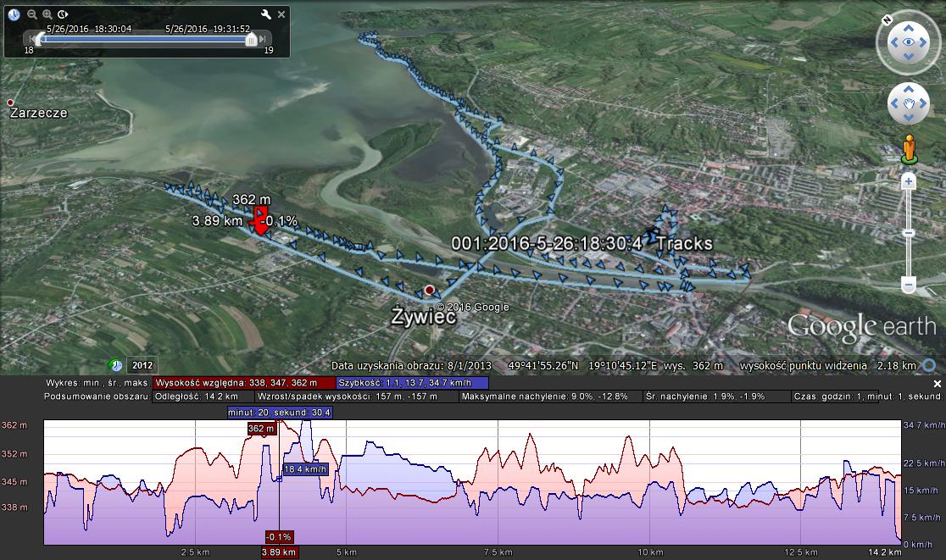Click the left time range handle
Viewport: 946px width, 560px height.
coord(39,39)
